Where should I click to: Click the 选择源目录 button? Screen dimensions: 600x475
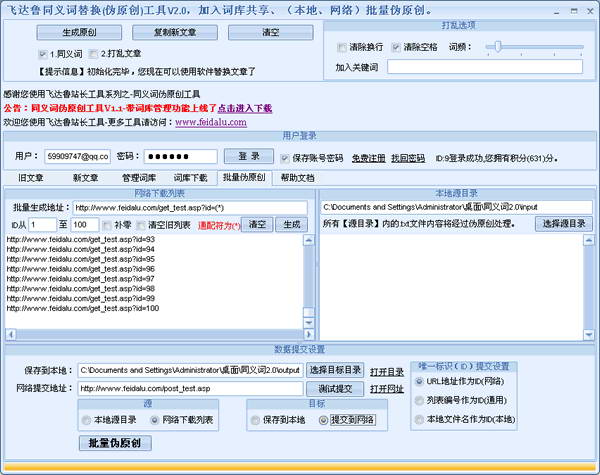point(564,224)
